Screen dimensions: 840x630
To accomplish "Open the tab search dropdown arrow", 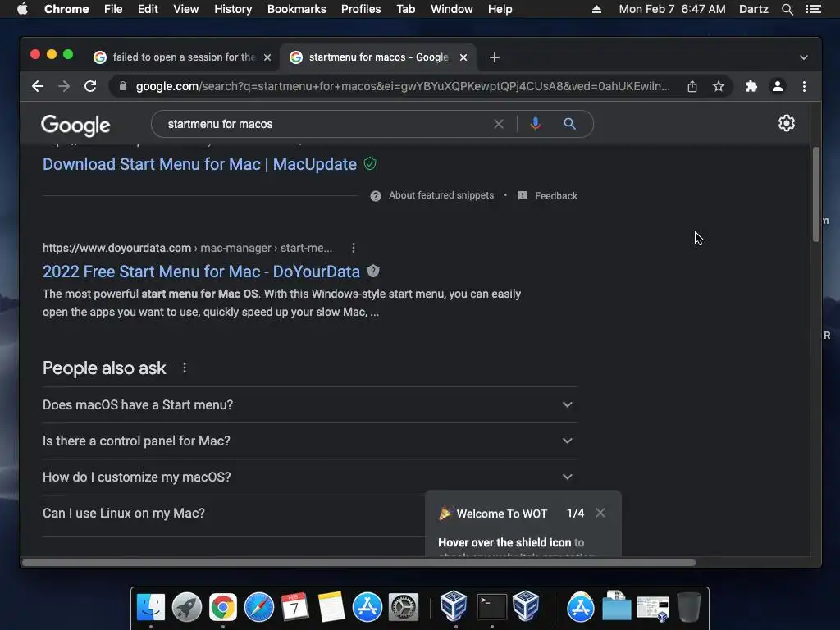I will 804,57.
